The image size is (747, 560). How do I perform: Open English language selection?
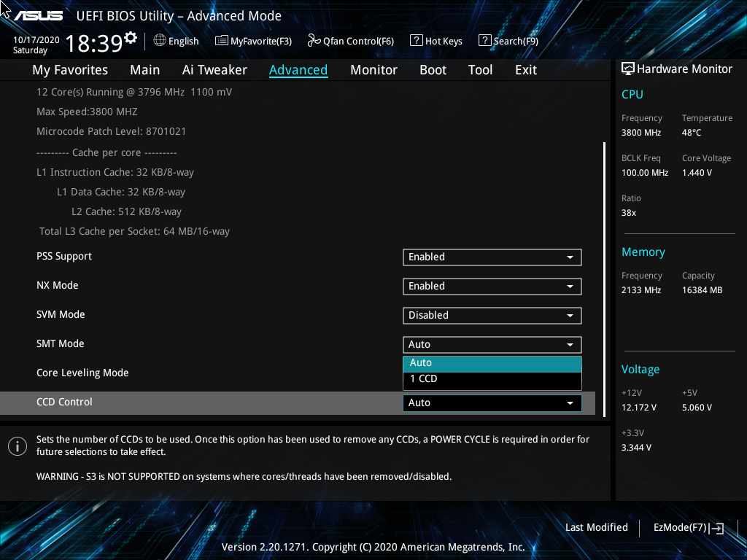(183, 41)
